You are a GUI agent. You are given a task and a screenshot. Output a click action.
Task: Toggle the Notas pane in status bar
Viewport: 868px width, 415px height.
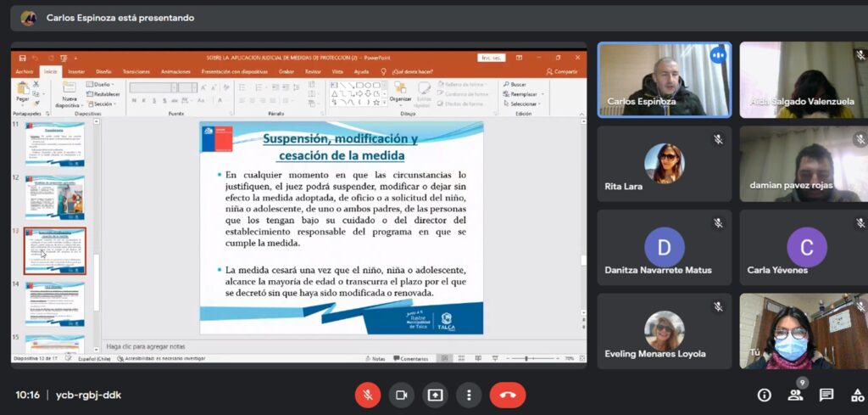click(x=376, y=359)
